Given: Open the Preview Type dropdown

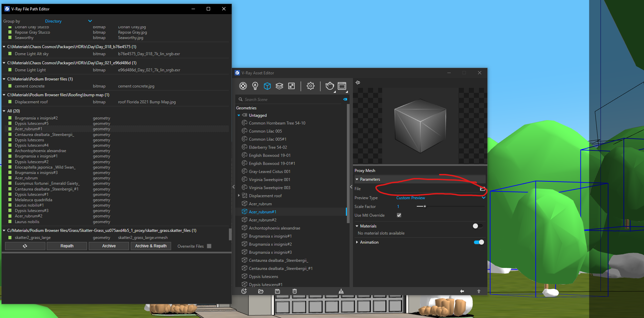Looking at the screenshot, I should point(441,198).
